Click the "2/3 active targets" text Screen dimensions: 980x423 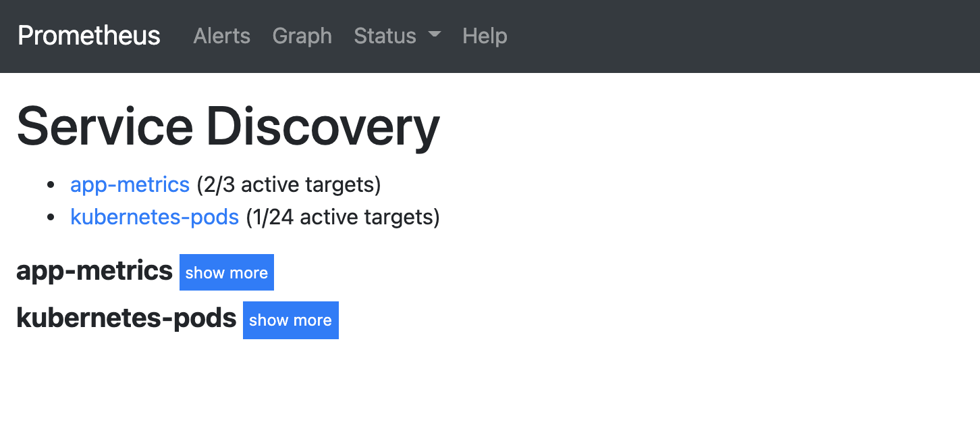pyautogui.click(x=289, y=184)
